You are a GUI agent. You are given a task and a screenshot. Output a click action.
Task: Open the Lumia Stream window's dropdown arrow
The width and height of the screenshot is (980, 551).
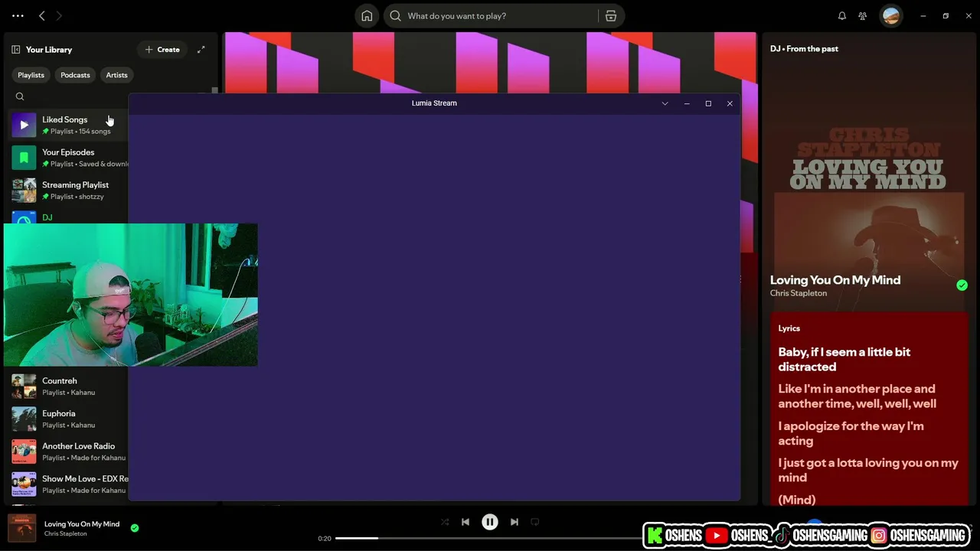pyautogui.click(x=665, y=103)
